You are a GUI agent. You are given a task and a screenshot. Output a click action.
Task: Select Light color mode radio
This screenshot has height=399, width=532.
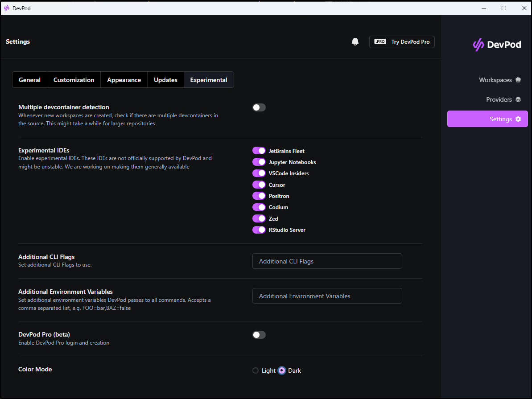point(256,370)
